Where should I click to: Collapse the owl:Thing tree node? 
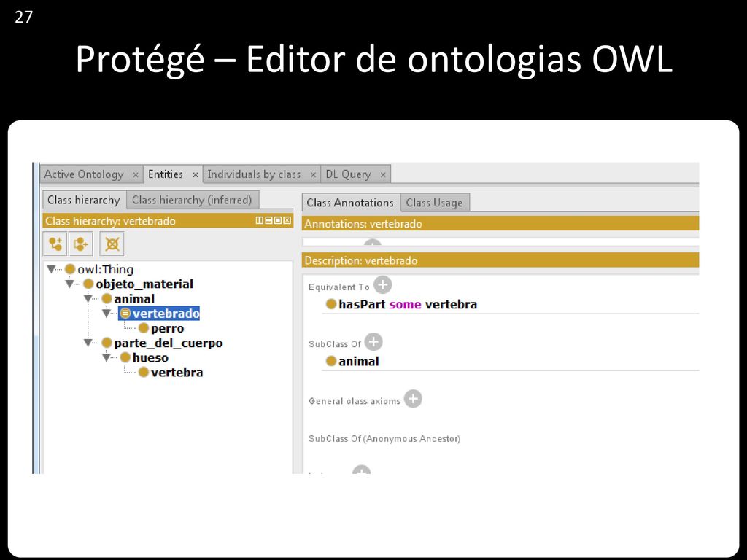52,269
